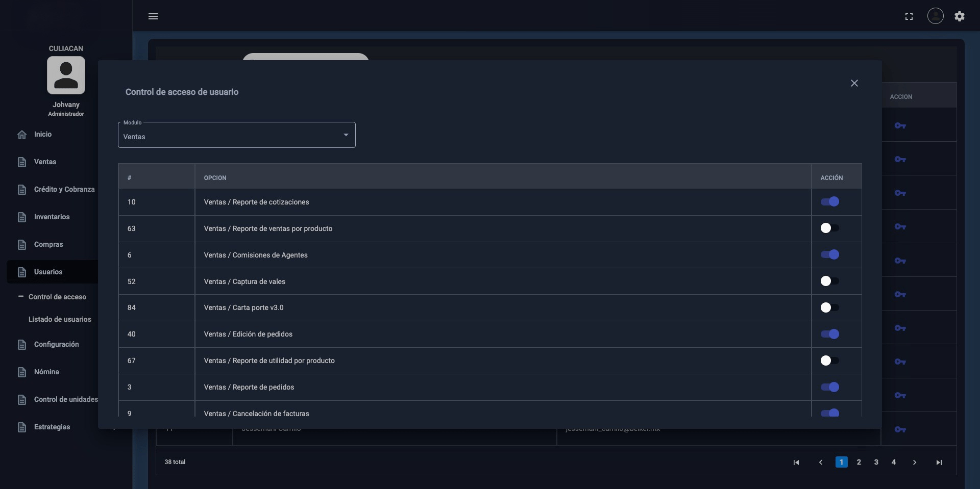Screen dimensions: 980x489
Task: Click the 38 total label
Action: tap(175, 462)
